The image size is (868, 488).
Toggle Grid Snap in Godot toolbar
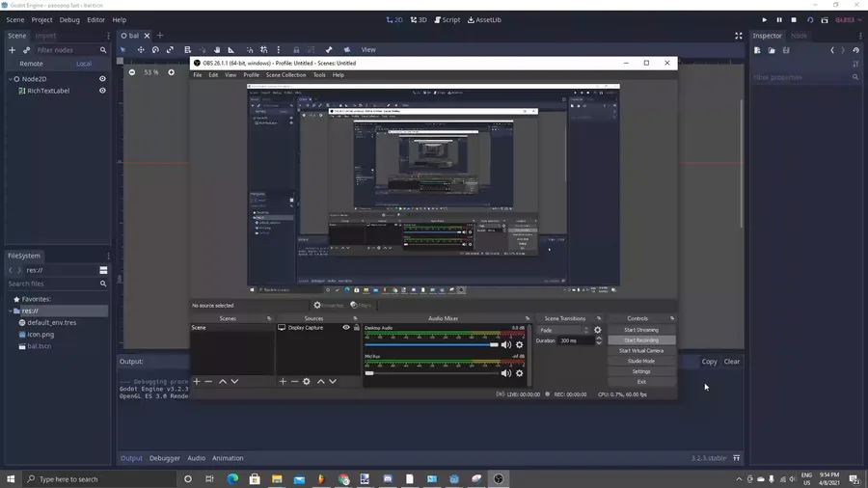click(264, 50)
